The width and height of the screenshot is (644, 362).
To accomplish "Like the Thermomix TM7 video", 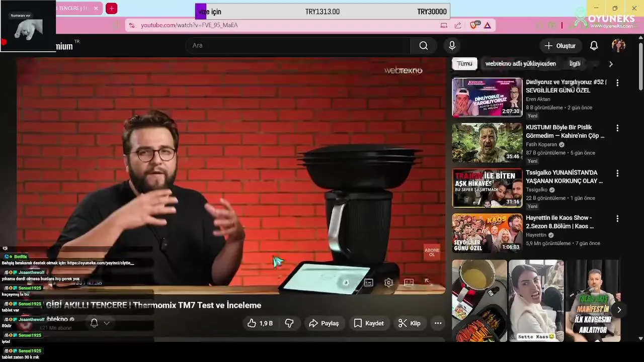I will (x=260, y=323).
